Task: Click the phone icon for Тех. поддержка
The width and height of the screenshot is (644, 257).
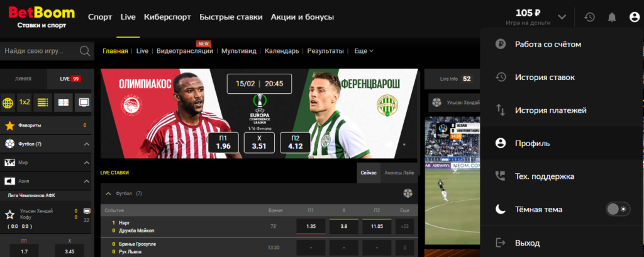Action: coord(500,176)
